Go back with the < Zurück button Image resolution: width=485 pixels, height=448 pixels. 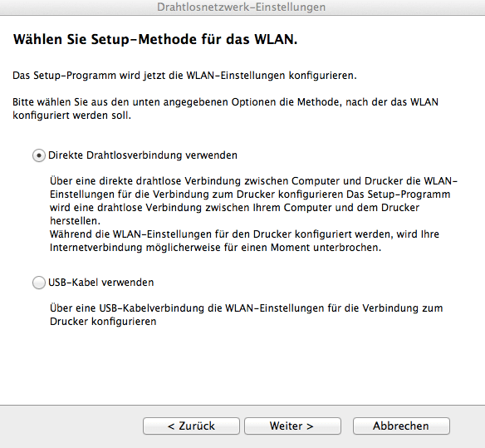click(x=191, y=426)
